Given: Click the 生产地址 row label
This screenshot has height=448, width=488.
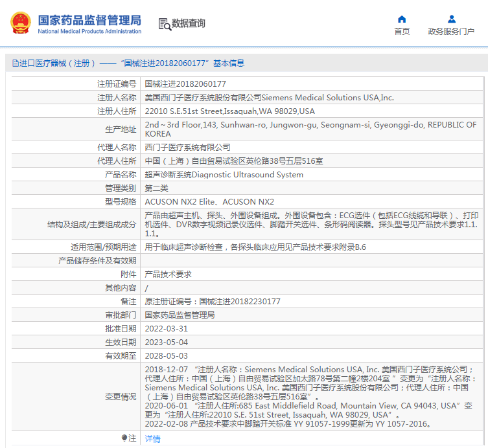Looking at the screenshot, I should tap(121, 129).
